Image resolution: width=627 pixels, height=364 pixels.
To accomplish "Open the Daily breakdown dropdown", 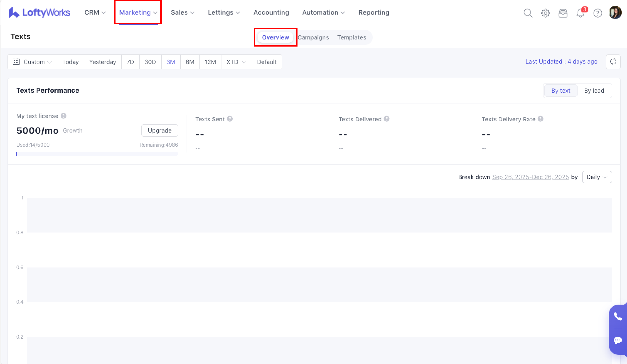I will click(597, 177).
